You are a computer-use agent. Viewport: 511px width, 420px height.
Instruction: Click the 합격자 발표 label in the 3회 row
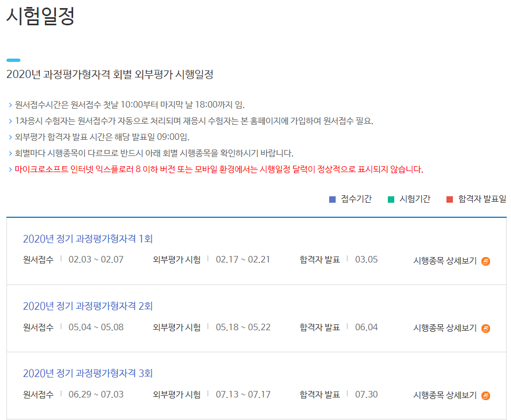point(320,395)
